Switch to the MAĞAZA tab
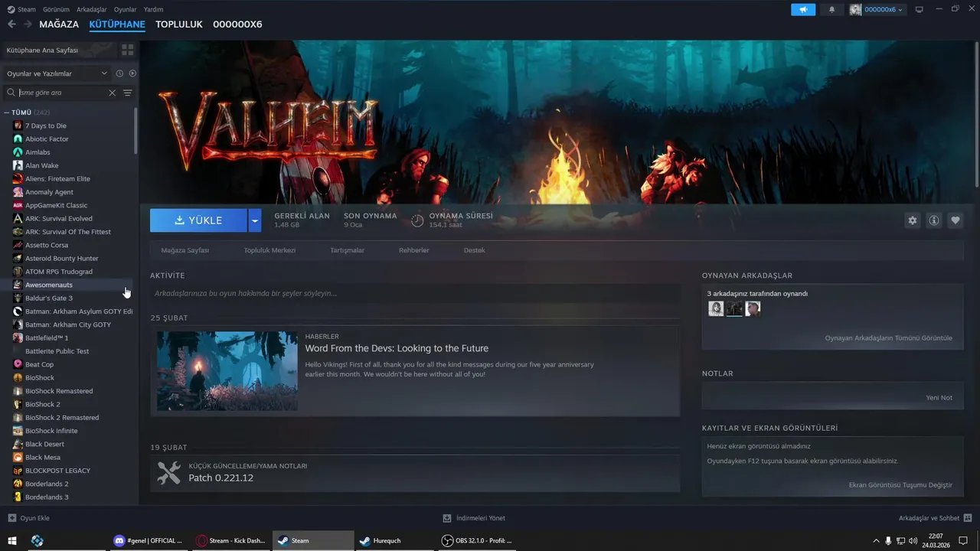 [x=59, y=24]
